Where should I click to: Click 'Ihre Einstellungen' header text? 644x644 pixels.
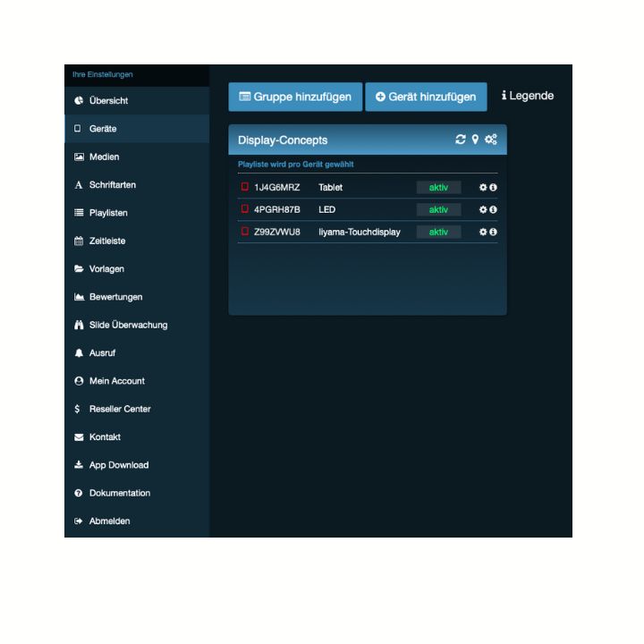[x=103, y=74]
